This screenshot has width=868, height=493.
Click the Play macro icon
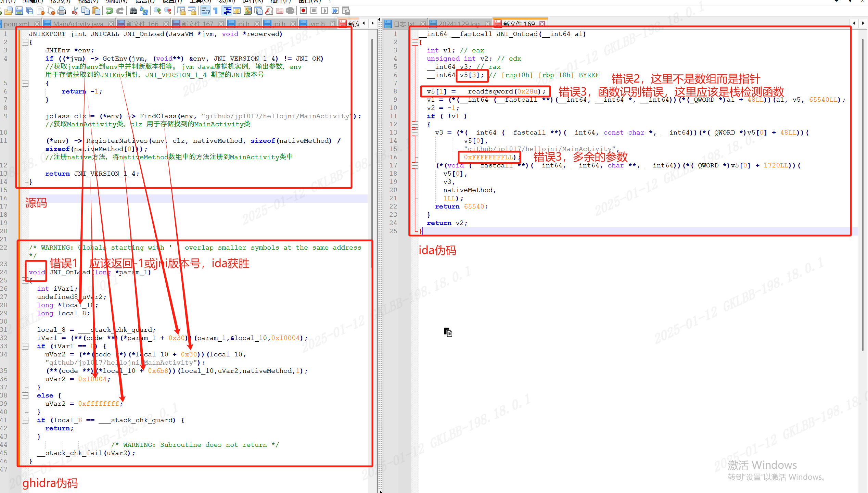[324, 11]
